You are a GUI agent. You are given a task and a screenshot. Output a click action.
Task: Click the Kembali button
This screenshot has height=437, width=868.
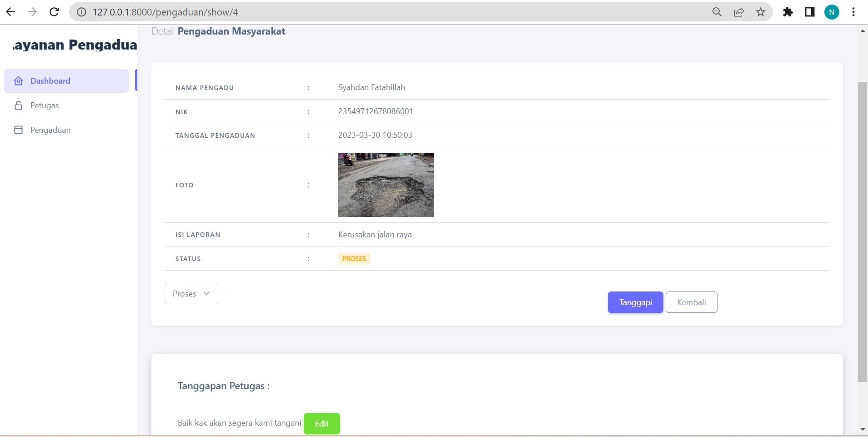tap(692, 302)
